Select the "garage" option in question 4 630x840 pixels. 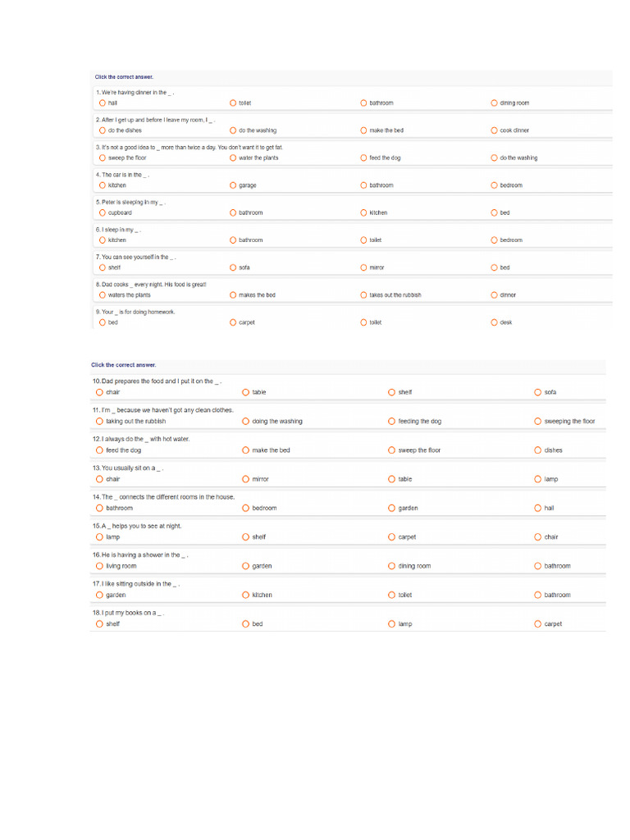click(233, 185)
